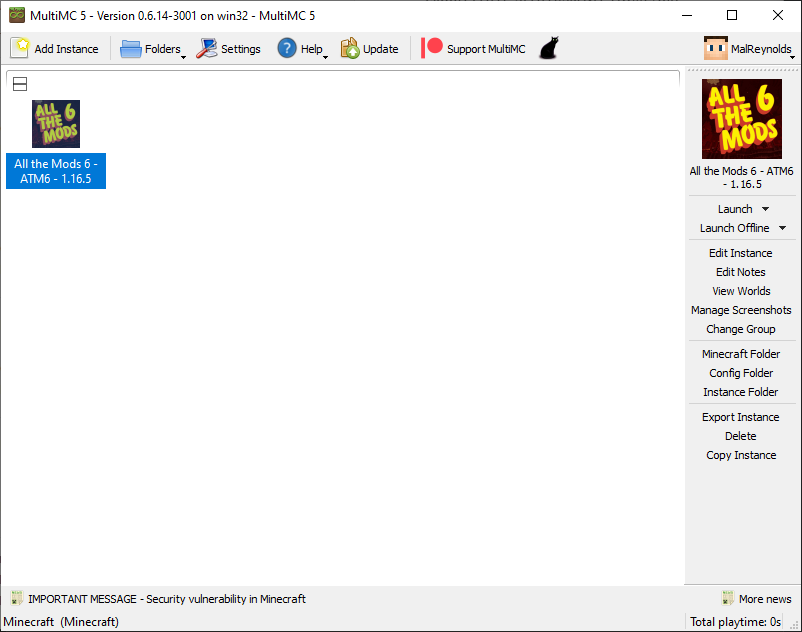Click Copy Instance
The width and height of the screenshot is (802, 632).
(x=741, y=455)
